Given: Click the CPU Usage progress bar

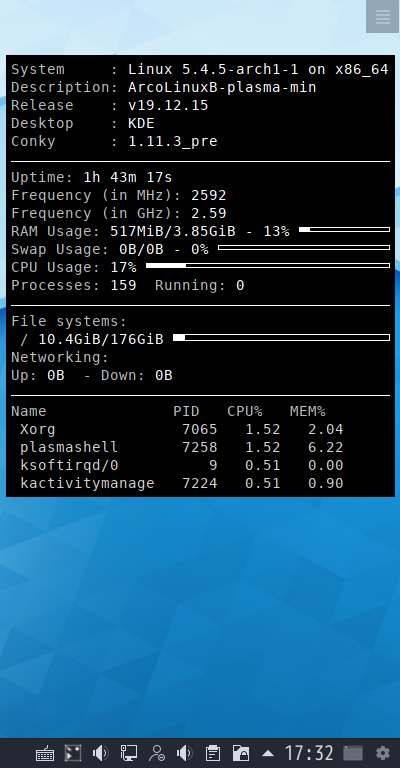Looking at the screenshot, I should [268, 265].
